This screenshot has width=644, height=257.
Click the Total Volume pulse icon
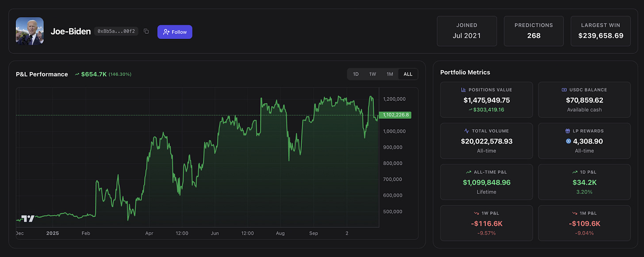(x=467, y=131)
